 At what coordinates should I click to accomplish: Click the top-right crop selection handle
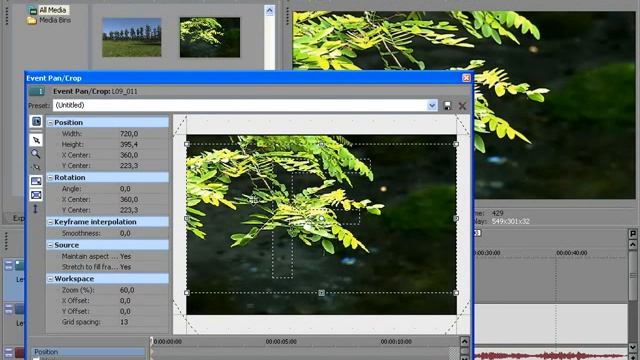[x=456, y=144]
